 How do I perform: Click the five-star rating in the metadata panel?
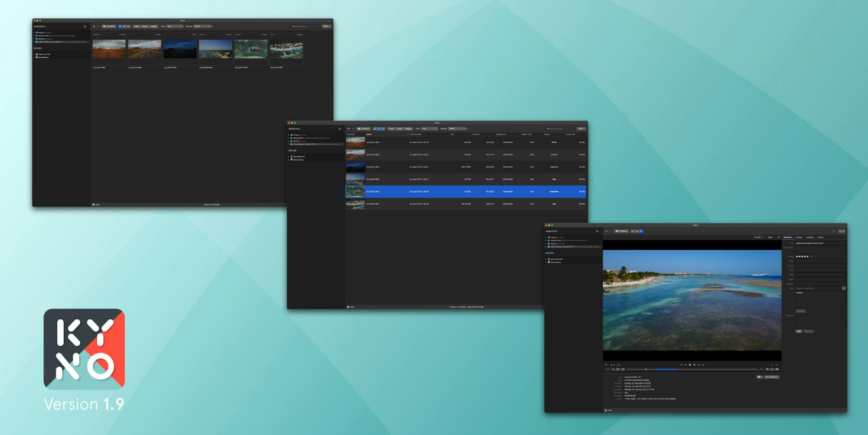coord(802,256)
